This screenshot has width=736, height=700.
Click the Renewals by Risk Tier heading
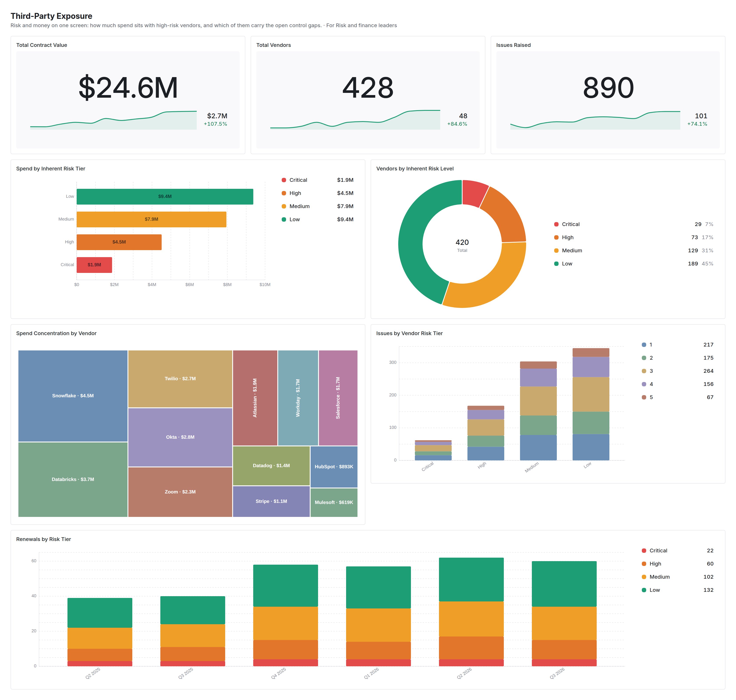point(44,539)
